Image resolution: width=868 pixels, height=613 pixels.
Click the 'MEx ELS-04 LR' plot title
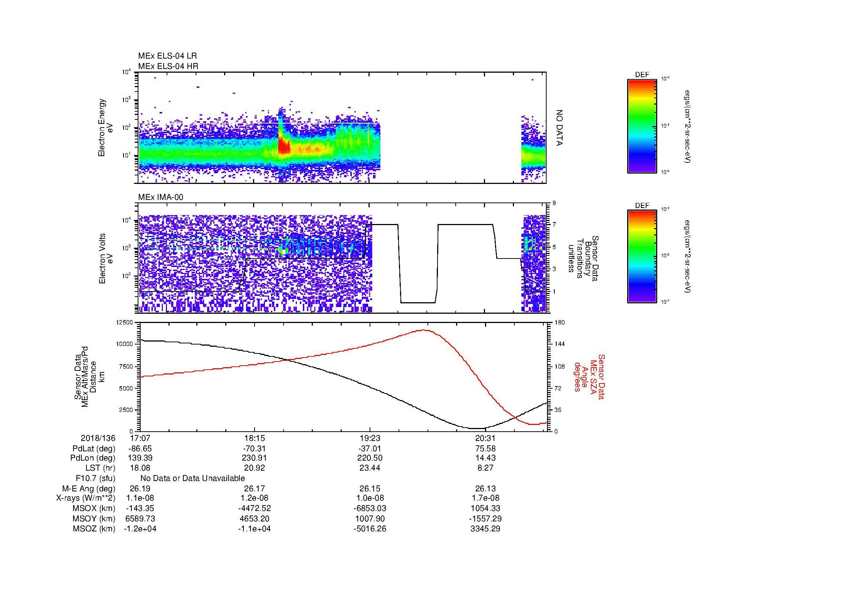167,56
